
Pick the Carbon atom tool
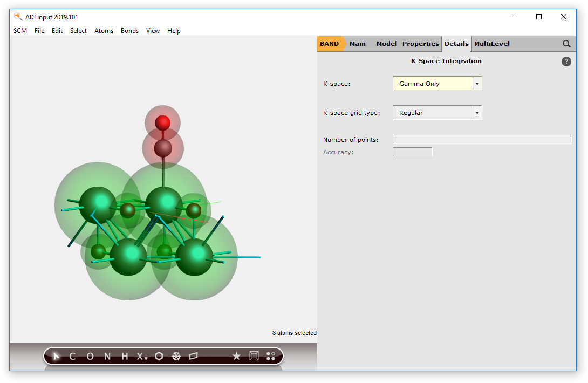tap(72, 356)
